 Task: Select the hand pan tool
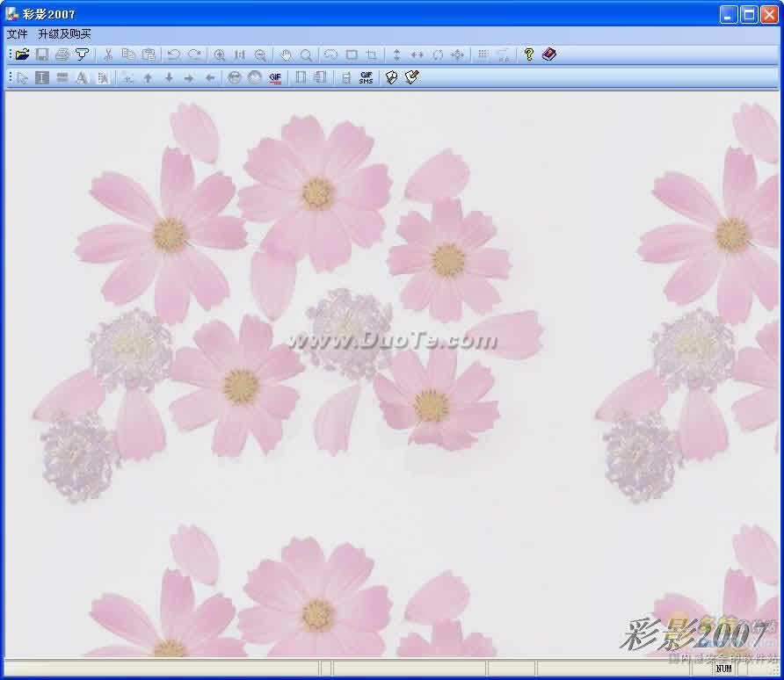click(286, 55)
